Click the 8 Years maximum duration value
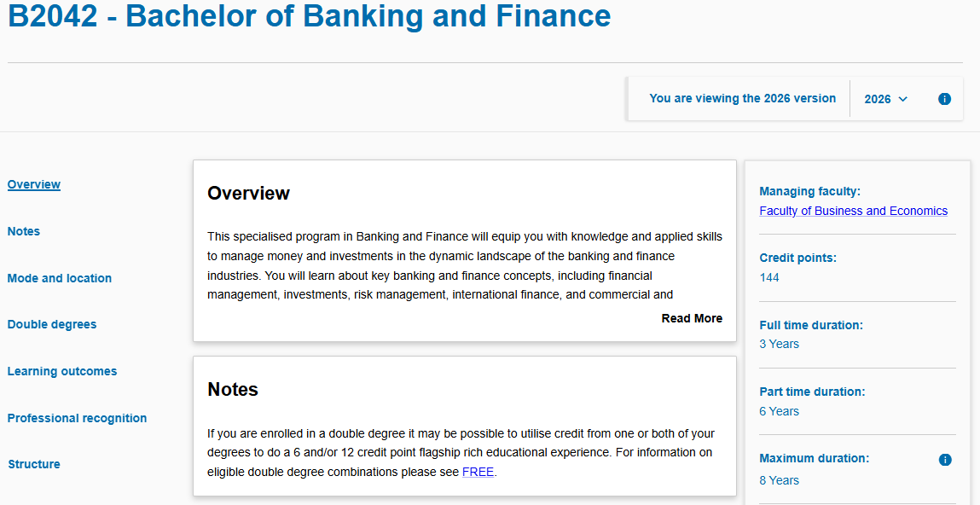Image resolution: width=980 pixels, height=505 pixels. pos(779,480)
